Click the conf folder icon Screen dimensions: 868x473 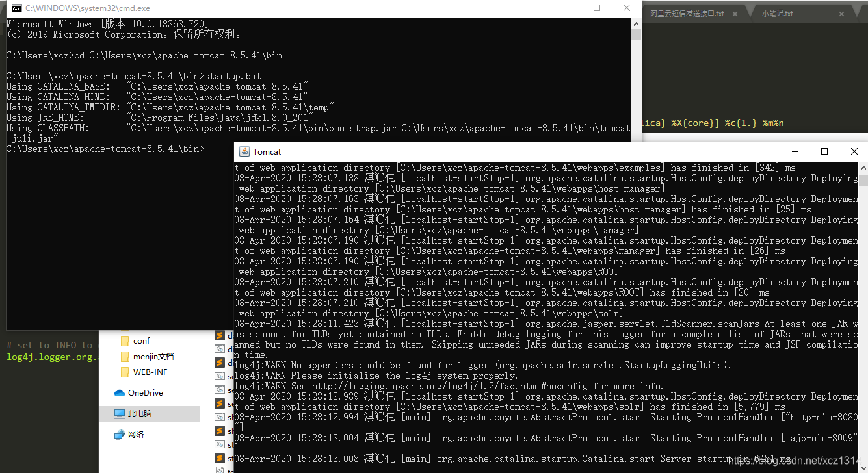coord(125,340)
